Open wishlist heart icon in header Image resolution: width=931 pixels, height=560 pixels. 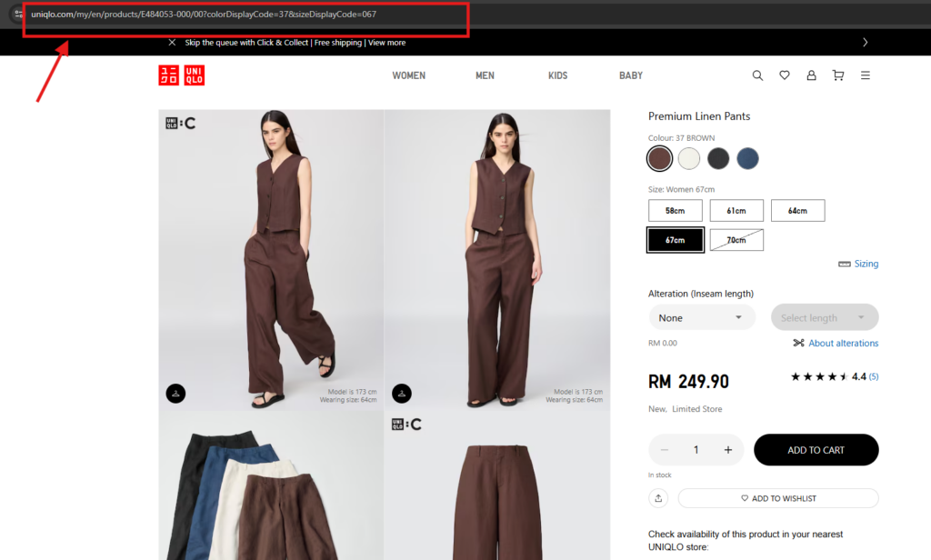point(785,75)
